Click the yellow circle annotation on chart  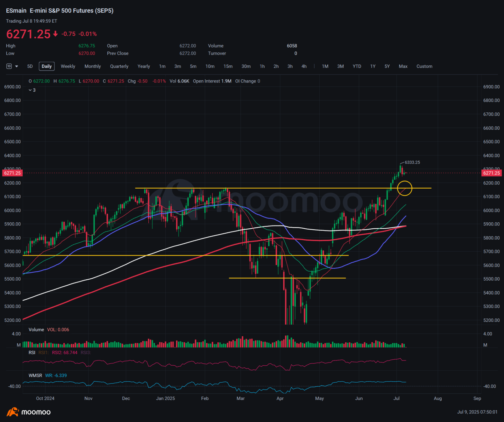pos(405,188)
